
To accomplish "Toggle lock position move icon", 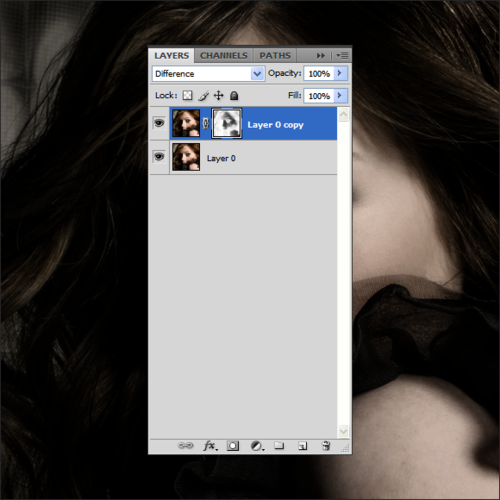I will click(218, 96).
